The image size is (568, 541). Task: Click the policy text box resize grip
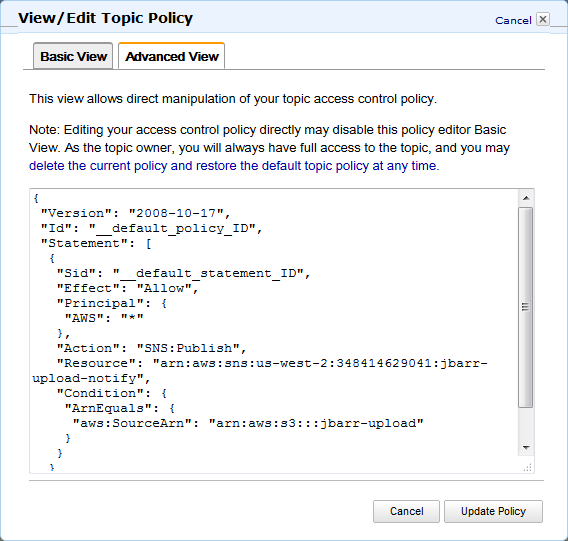click(x=527, y=467)
